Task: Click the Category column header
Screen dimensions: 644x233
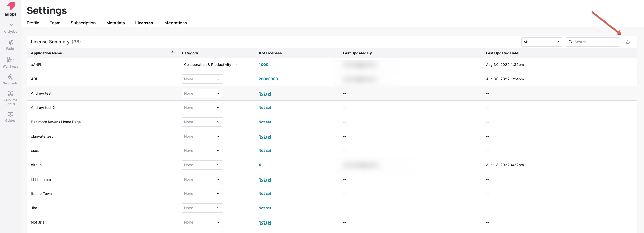Action: 190,53
